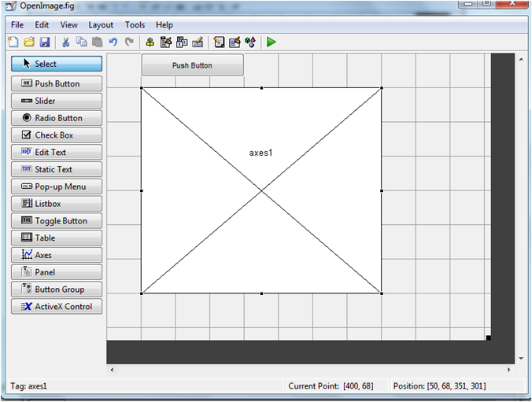Viewport: 532px width, 402px height.
Task: Select the Push Button on the canvas
Action: click(x=192, y=65)
